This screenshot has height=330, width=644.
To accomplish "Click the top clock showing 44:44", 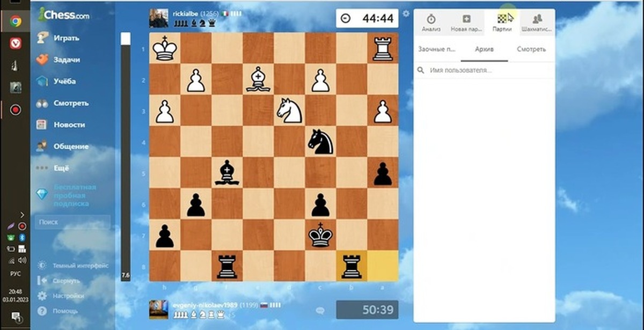I will click(367, 18).
